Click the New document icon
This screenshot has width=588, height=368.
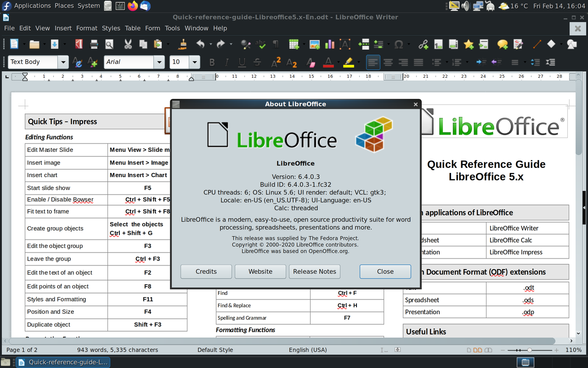point(14,44)
